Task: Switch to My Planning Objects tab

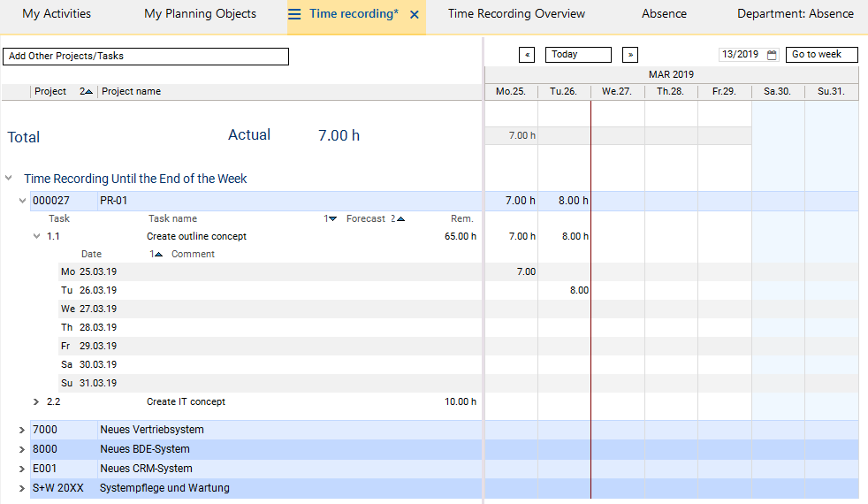Action: coord(200,14)
